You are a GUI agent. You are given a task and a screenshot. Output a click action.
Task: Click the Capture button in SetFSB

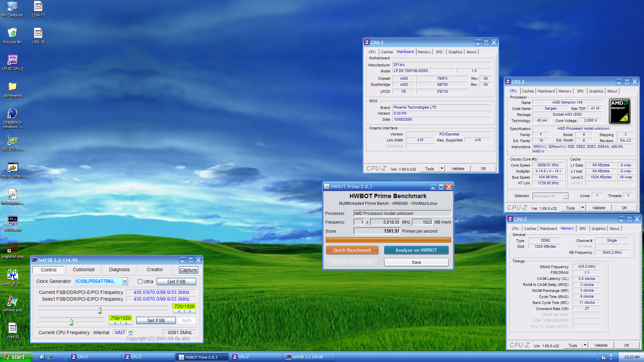[188, 270]
